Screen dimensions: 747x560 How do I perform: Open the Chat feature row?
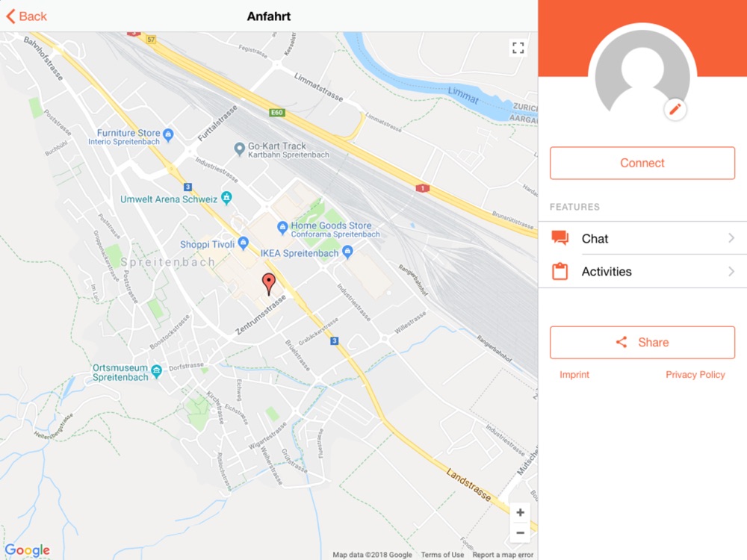click(642, 238)
